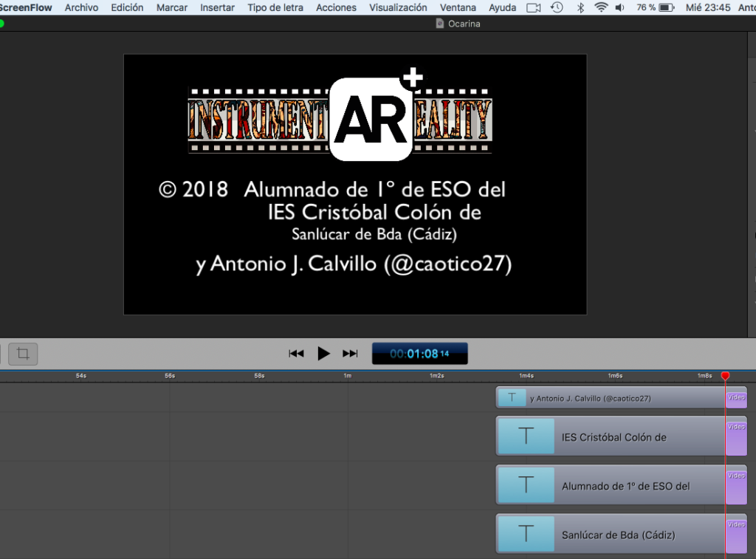
Task: Click the 1m mark on the timeline ruler
Action: [348, 376]
